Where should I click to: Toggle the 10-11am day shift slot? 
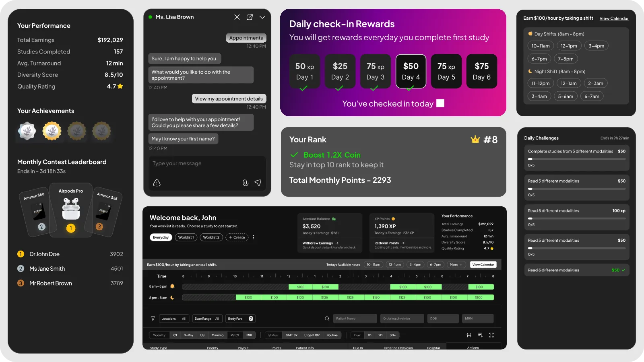541,46
